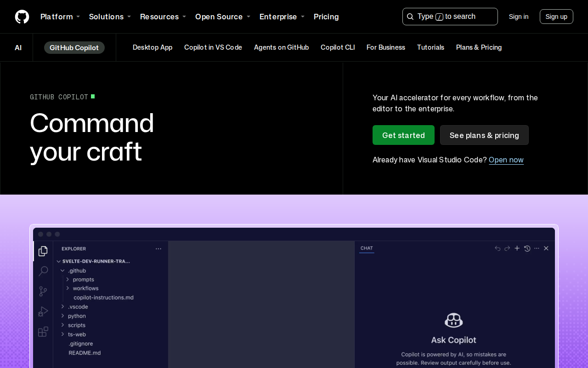Expand the Enterprise menu
Screen dimensions: 588x368
click(x=282, y=17)
